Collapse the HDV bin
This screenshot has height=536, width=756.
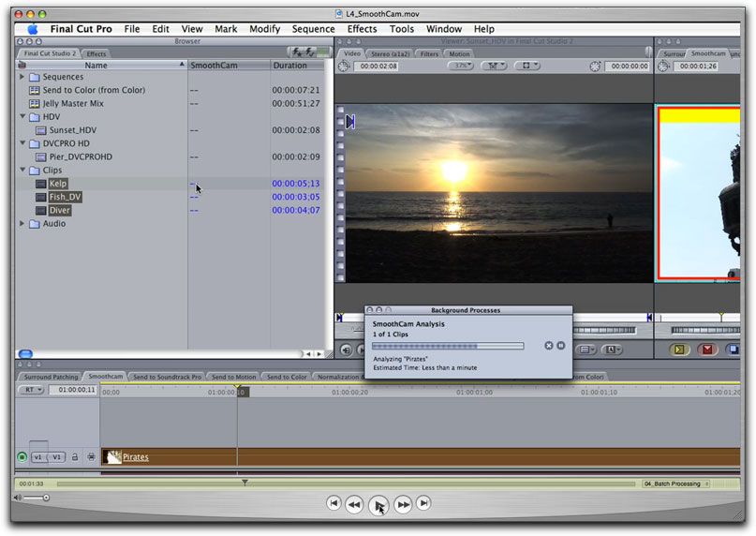pyautogui.click(x=22, y=116)
